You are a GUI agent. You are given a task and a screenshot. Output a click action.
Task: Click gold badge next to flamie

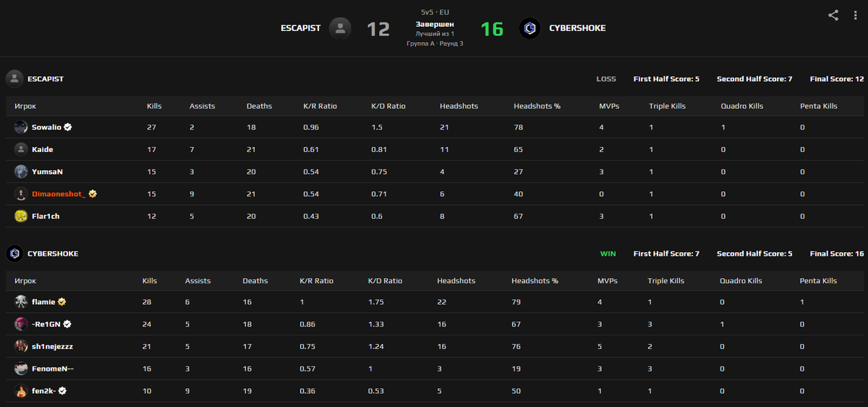(62, 301)
